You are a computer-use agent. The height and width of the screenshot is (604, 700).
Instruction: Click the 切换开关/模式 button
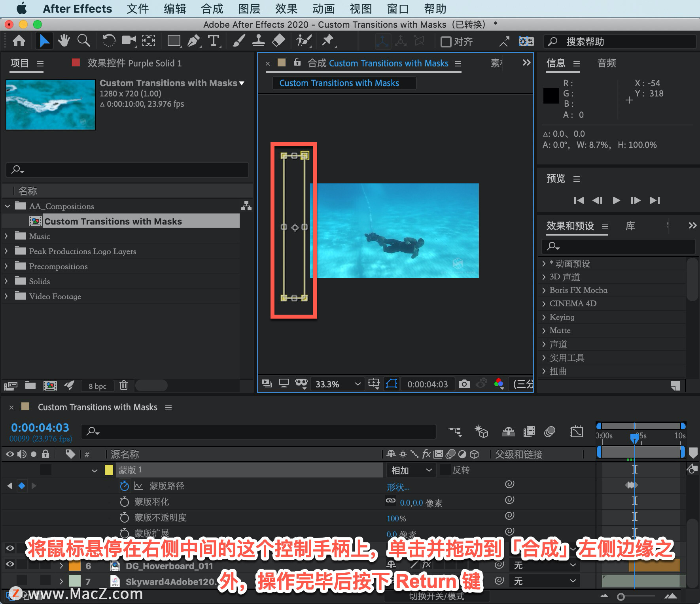[x=437, y=596]
